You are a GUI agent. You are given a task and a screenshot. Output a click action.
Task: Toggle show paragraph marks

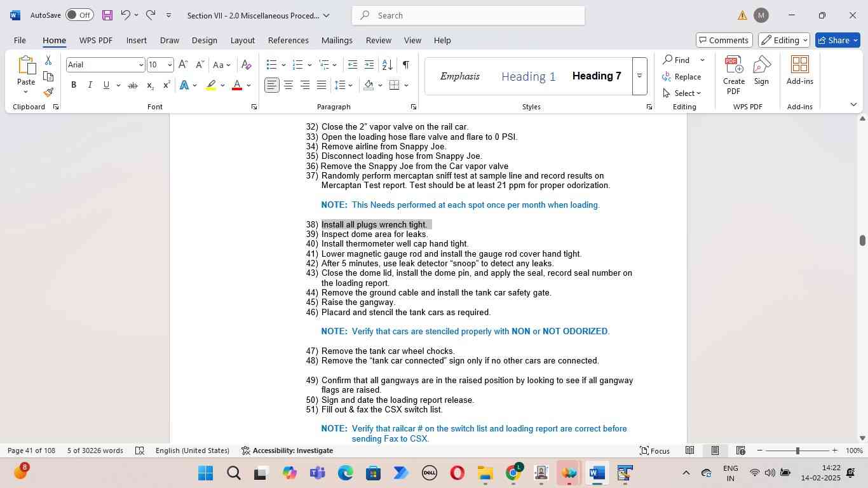click(406, 65)
